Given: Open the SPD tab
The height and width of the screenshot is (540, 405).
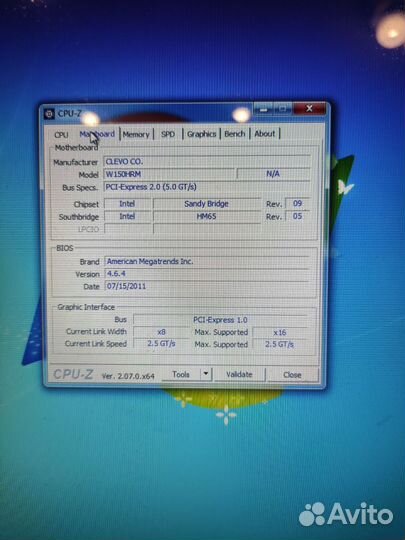Looking at the screenshot, I should 168,134.
